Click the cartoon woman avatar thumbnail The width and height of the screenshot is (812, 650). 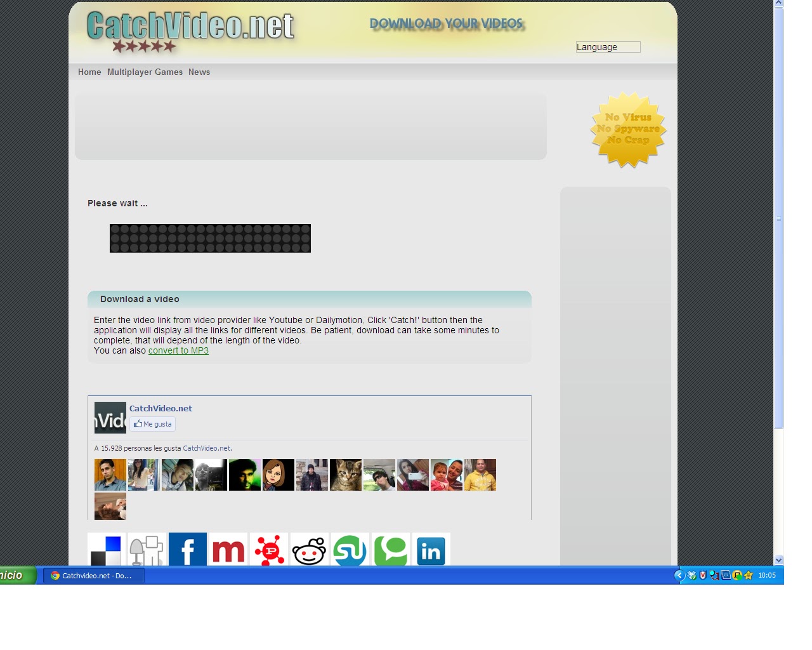point(278,475)
